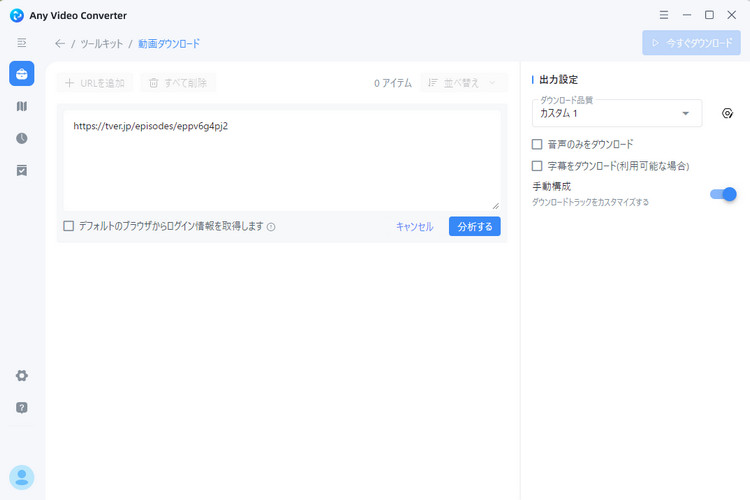
Task: Click the 出力設定 heading
Action: point(559,79)
